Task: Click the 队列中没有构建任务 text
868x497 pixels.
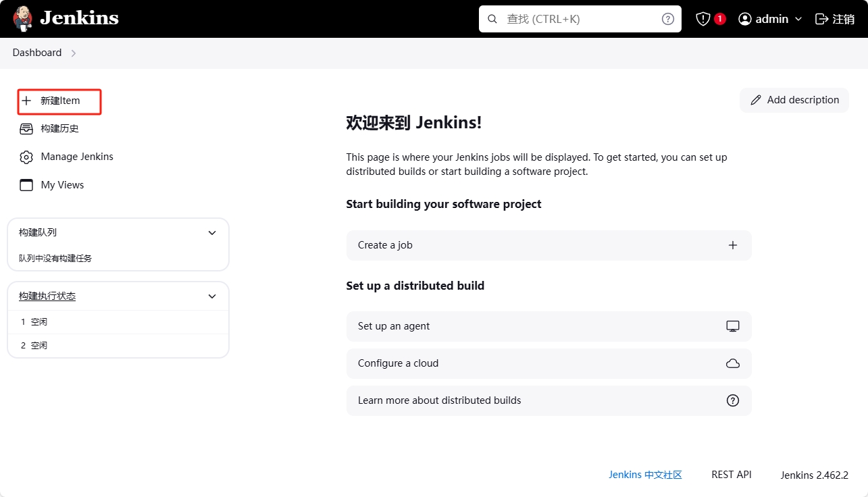Action: (55, 259)
